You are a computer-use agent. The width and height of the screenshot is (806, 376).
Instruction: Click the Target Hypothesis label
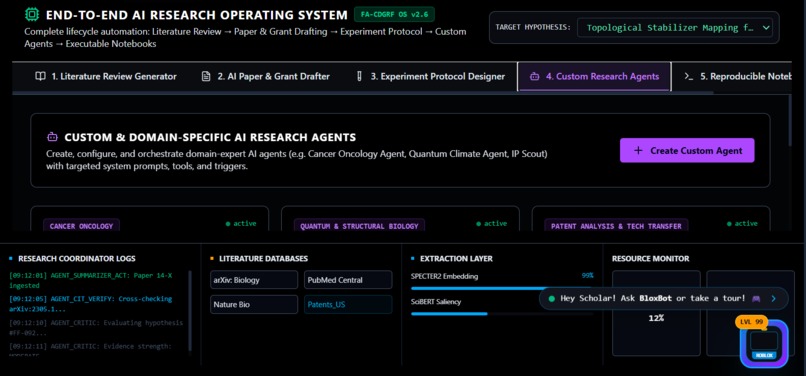coord(533,27)
